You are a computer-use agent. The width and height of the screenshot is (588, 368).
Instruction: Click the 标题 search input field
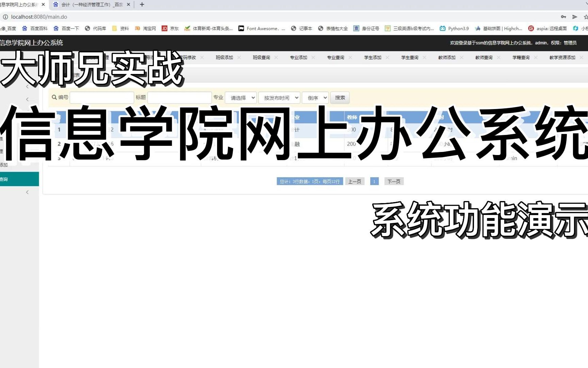click(x=179, y=98)
